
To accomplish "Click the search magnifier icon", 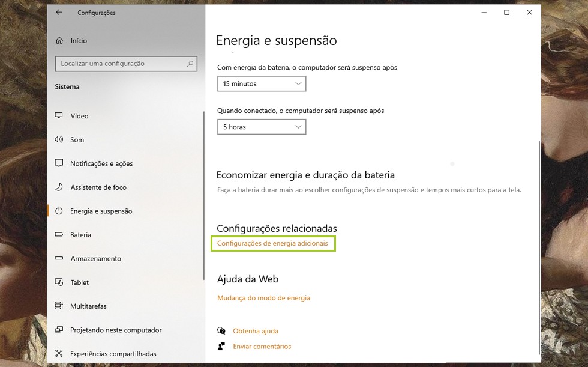I will 190,64.
